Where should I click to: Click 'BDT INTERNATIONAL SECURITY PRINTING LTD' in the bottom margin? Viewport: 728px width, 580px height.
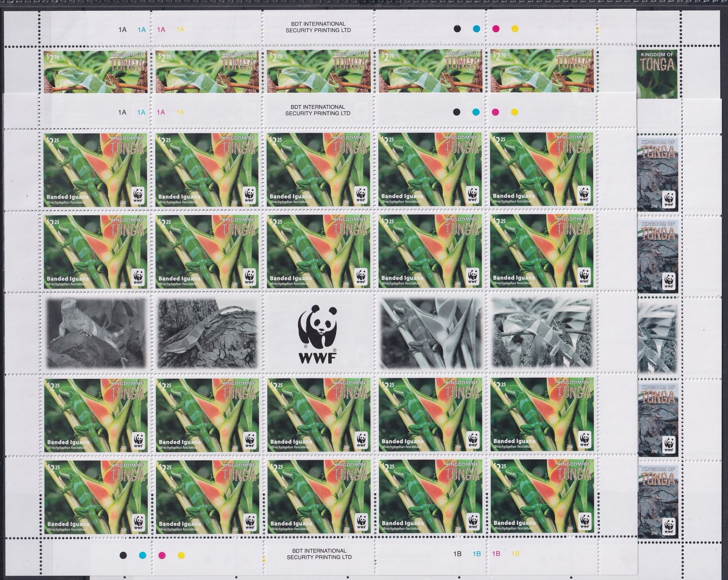(319, 554)
